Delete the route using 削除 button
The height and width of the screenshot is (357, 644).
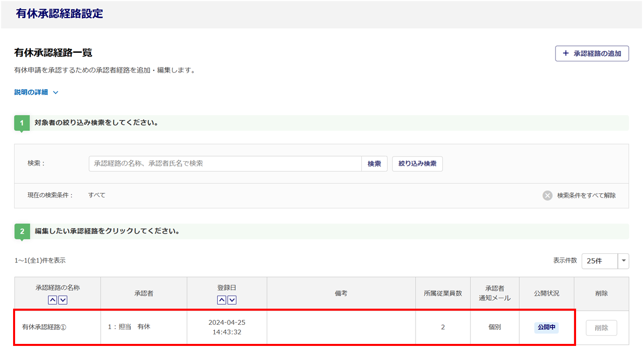601,328
